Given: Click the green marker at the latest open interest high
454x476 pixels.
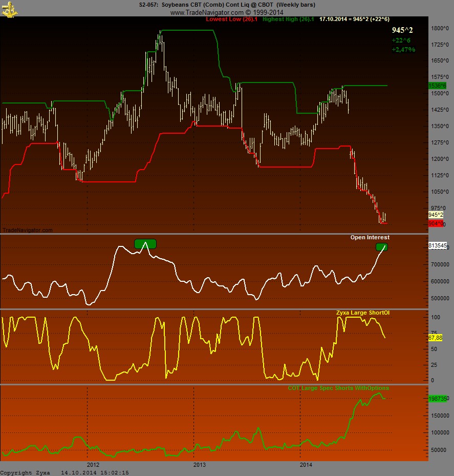Looking at the screenshot, I should coord(381,247).
